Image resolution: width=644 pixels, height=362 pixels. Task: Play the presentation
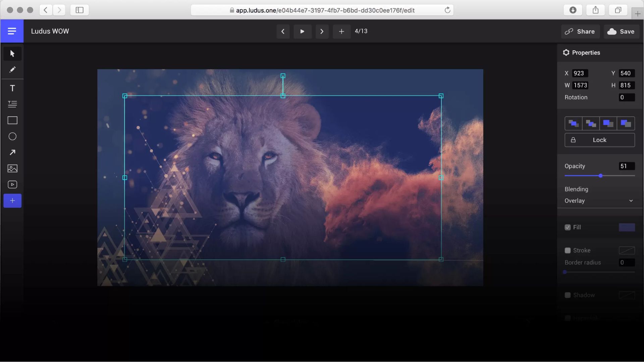[302, 31]
